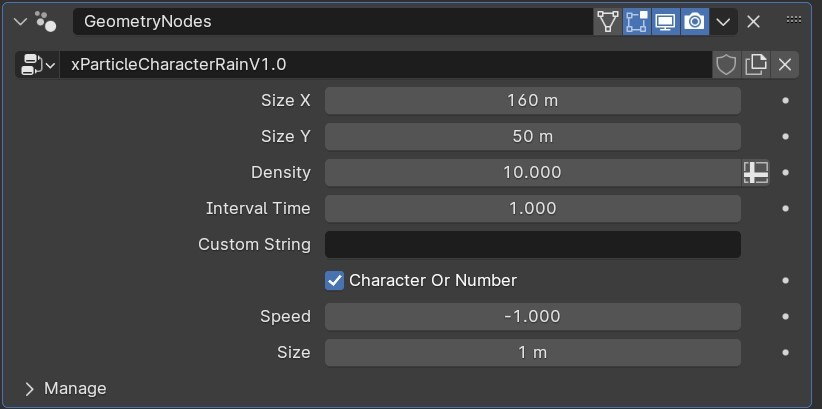Toggle Edit Mode modifier display
Viewport: 822px width, 409px height.
pos(636,21)
